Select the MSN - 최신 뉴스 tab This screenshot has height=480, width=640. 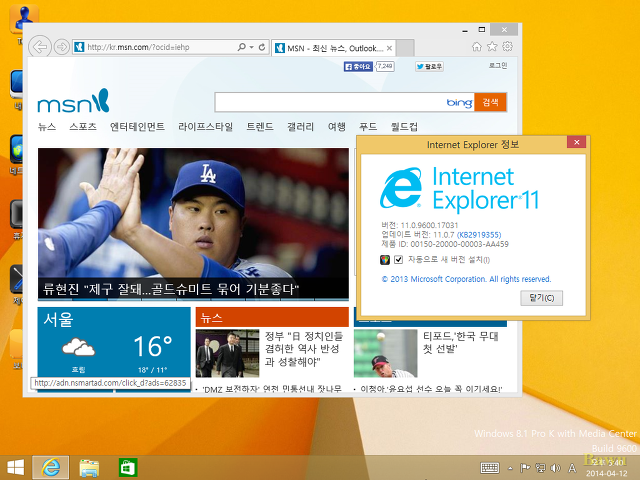[333, 48]
